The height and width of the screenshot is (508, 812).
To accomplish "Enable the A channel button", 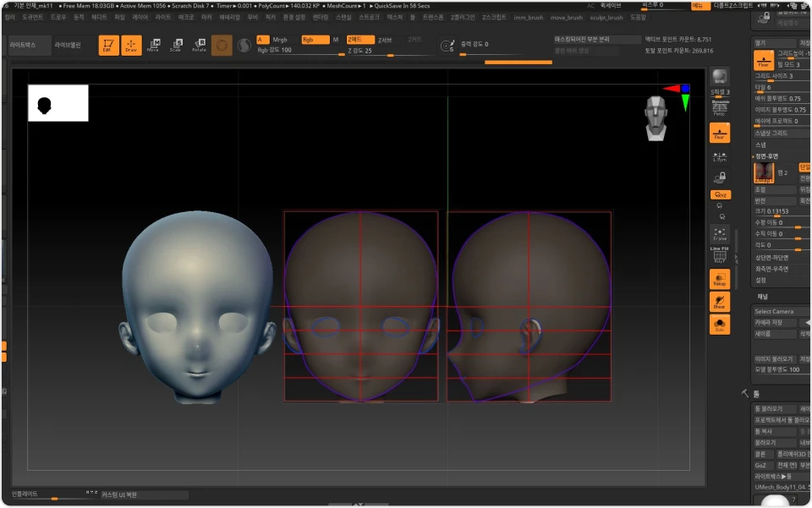I will point(262,40).
